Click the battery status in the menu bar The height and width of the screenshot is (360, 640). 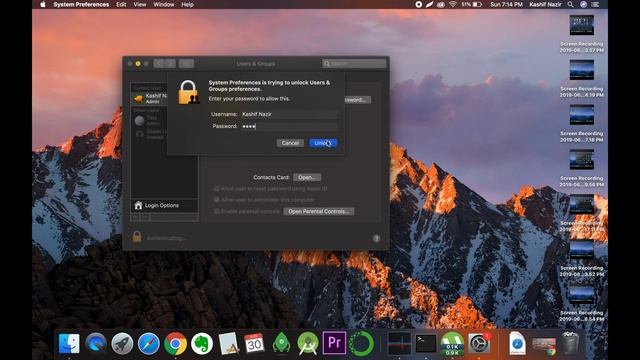point(472,4)
